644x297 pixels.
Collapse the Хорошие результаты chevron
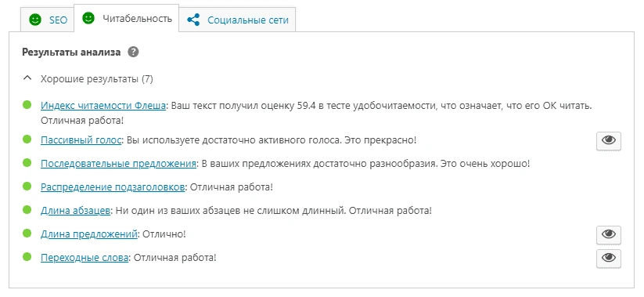pyautogui.click(x=27, y=78)
